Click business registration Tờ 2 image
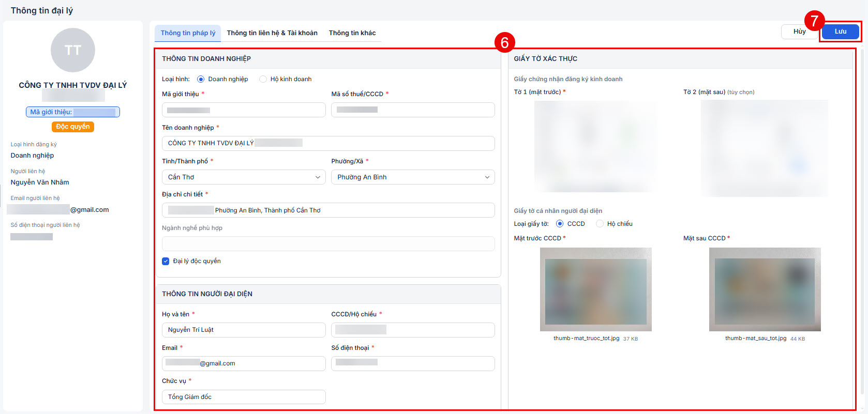The image size is (868, 414). [x=765, y=148]
